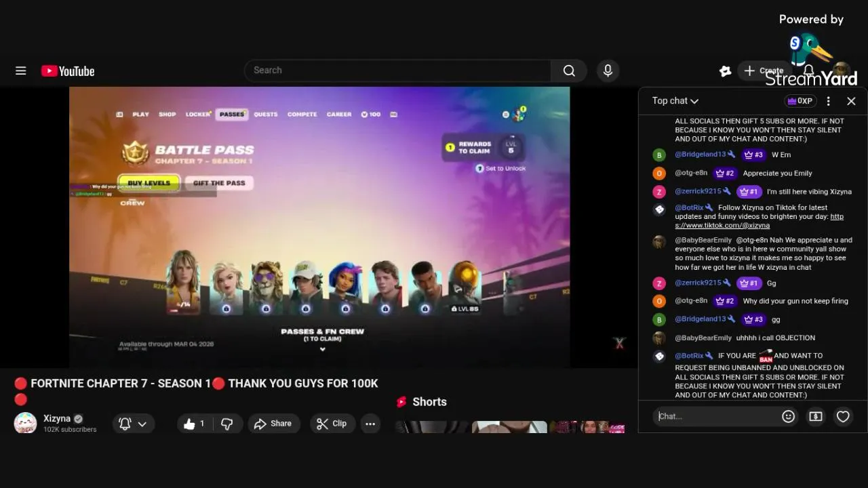Open the Create menu
This screenshot has height=488, width=868.
764,70
